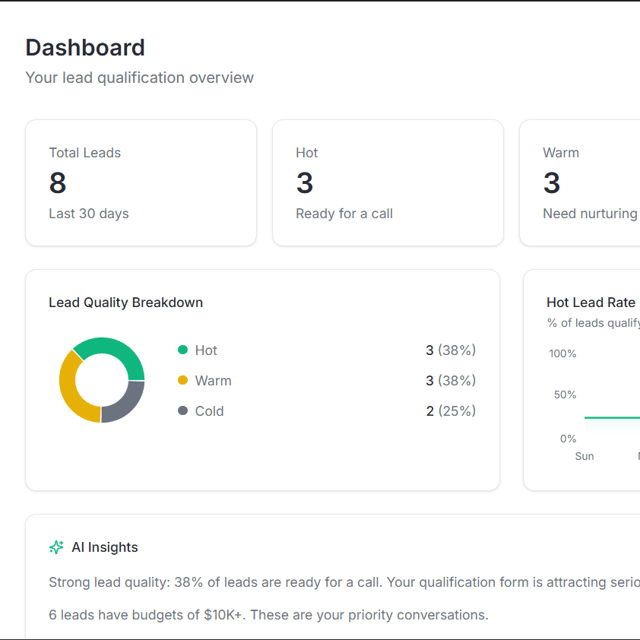Click the Hot Lead Rate chart title
Image resolution: width=640 pixels, height=640 pixels.
590,302
